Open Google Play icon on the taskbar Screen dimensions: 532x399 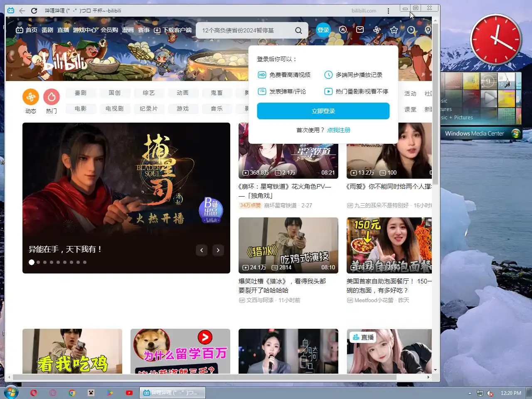pos(110,393)
